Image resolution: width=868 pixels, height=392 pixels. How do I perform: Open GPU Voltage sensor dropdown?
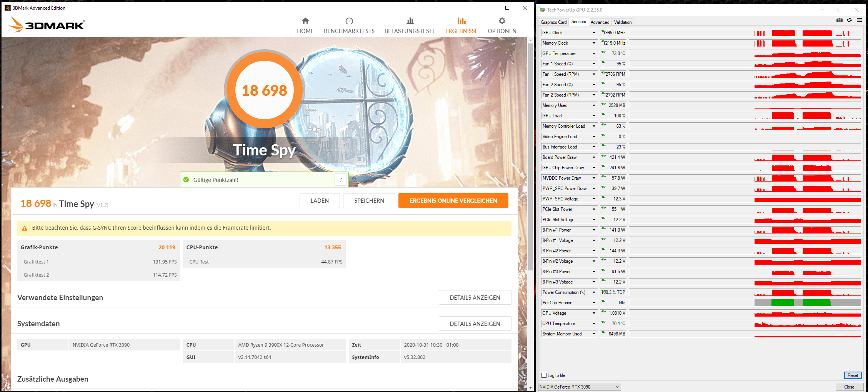[x=594, y=313]
